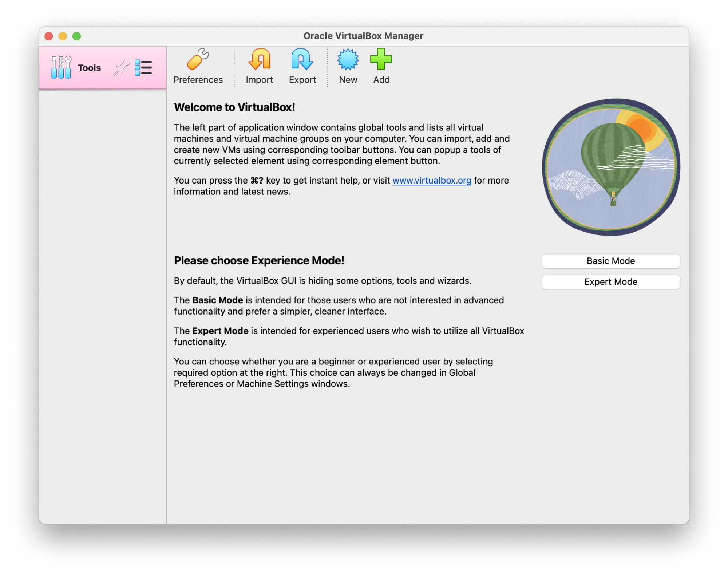Create a new VM with New
Image resolution: width=728 pixels, height=576 pixels.
pyautogui.click(x=348, y=59)
